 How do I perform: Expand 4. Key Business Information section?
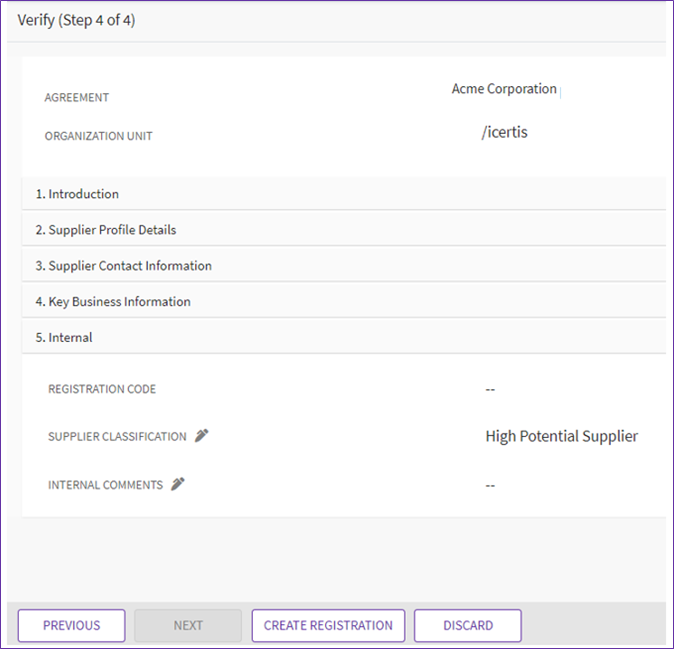(344, 302)
